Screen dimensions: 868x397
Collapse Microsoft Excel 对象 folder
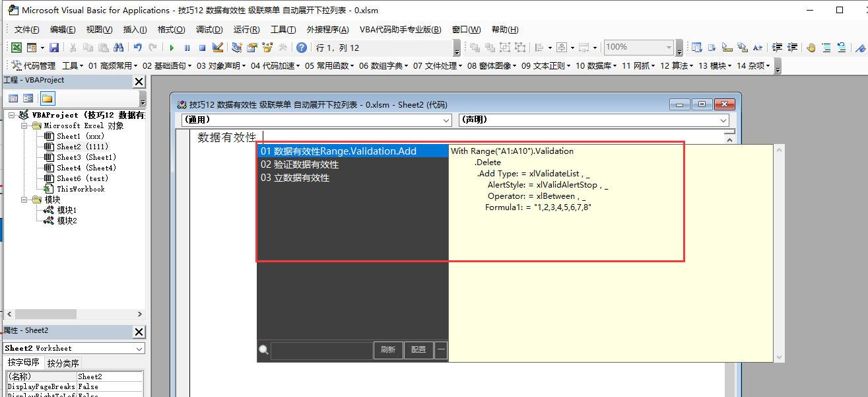coord(23,126)
